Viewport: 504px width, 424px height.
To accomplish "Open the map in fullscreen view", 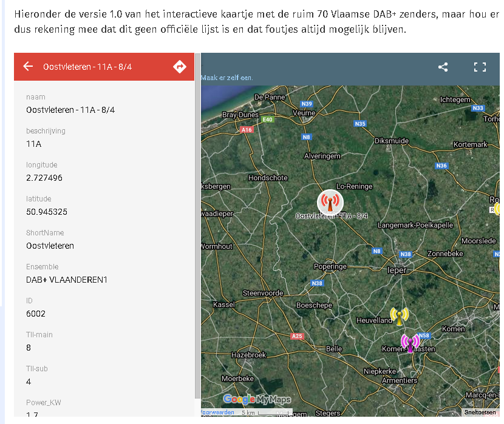I will pyautogui.click(x=480, y=67).
